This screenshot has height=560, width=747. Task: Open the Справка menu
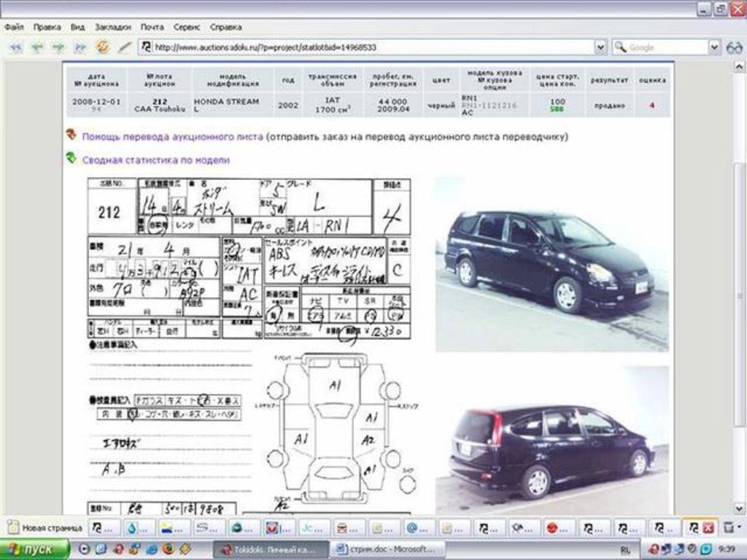[x=226, y=27]
